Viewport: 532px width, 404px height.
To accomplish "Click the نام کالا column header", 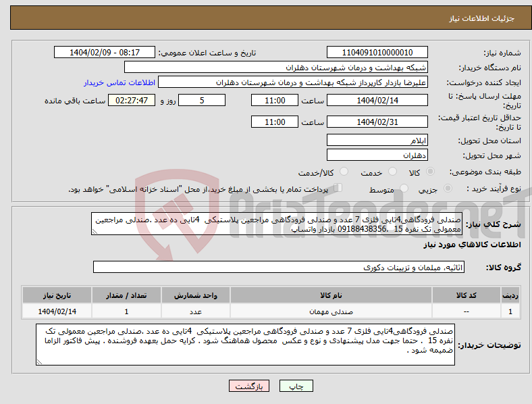I will 331,295.
